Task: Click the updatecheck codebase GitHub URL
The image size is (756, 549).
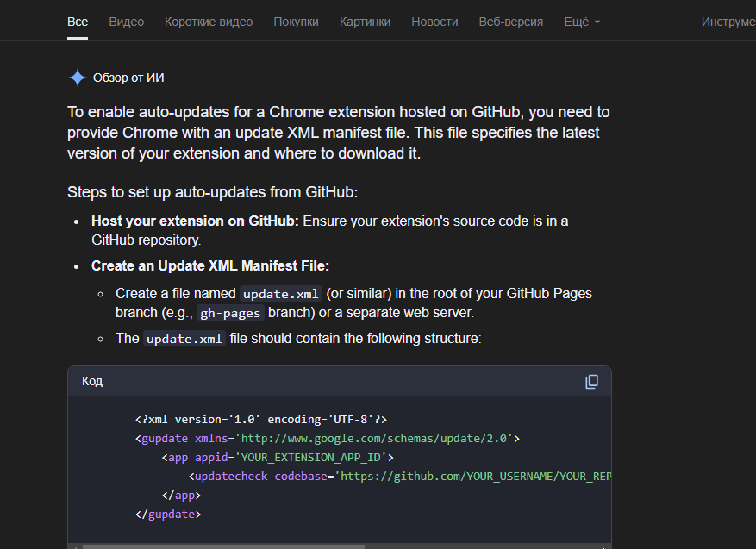Action: pyautogui.click(x=474, y=476)
